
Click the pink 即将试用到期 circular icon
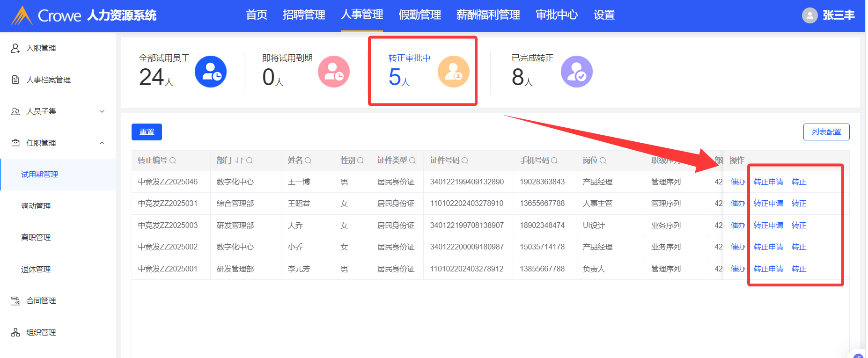333,72
